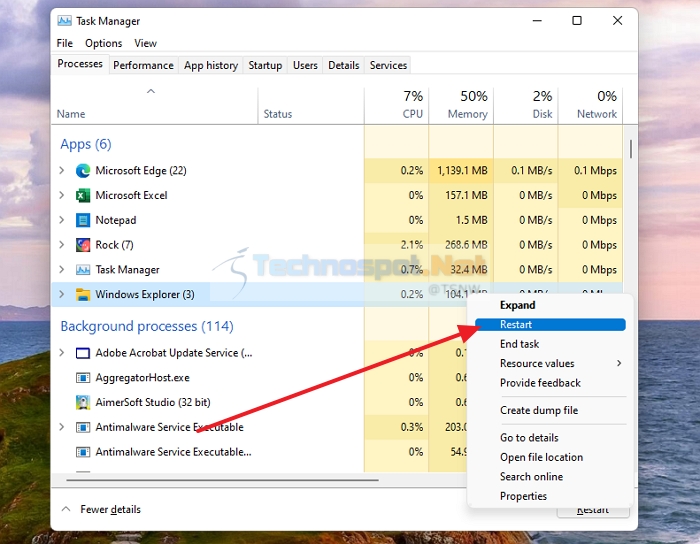Click the truncated Antimalware Service Executable... icon
This screenshot has height=544, width=700.
click(83, 452)
